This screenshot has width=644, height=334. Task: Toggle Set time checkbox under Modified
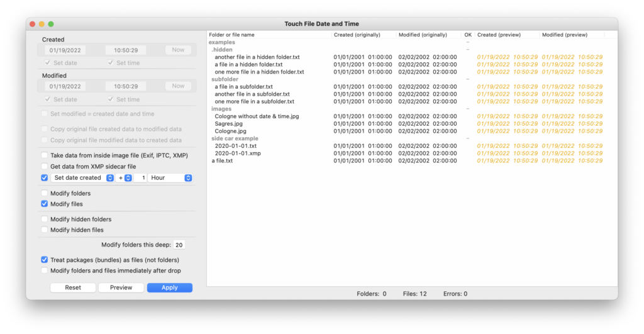(x=111, y=99)
